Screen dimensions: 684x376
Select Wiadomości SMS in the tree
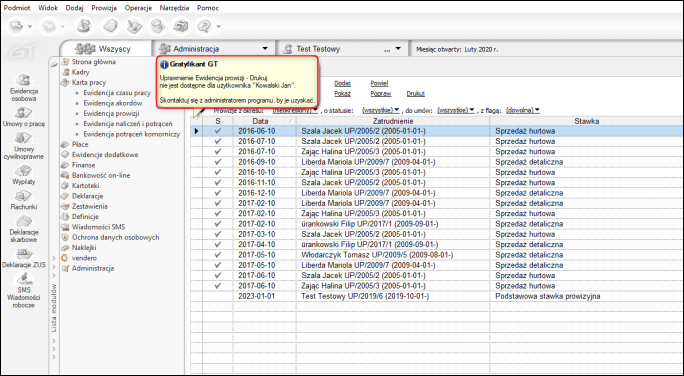point(99,227)
